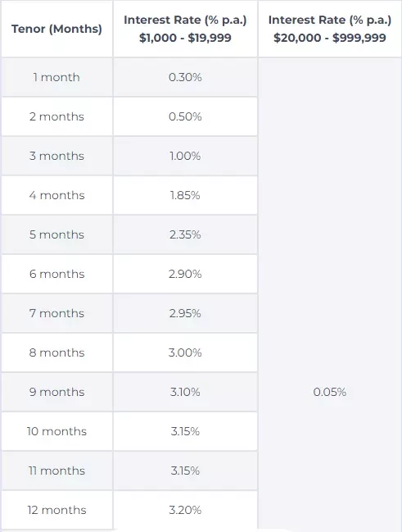402x532 pixels.
Task: Select the $1,000 - $19,999 interest rate header
Action: click(185, 29)
